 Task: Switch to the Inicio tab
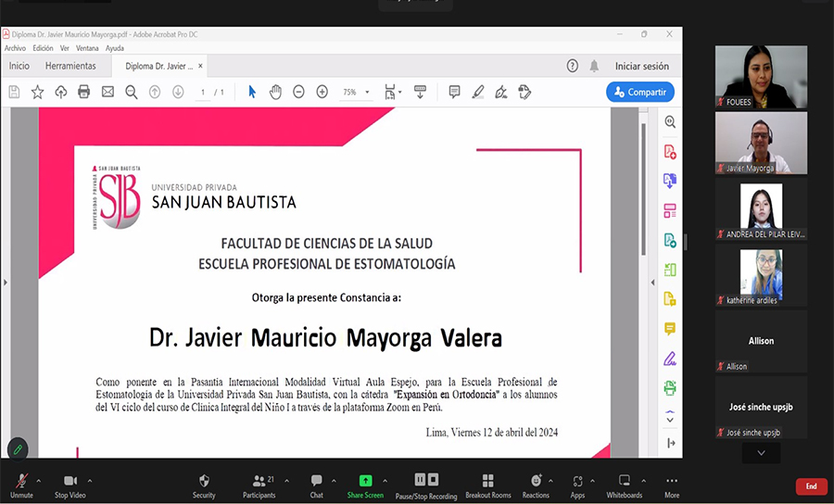click(19, 66)
